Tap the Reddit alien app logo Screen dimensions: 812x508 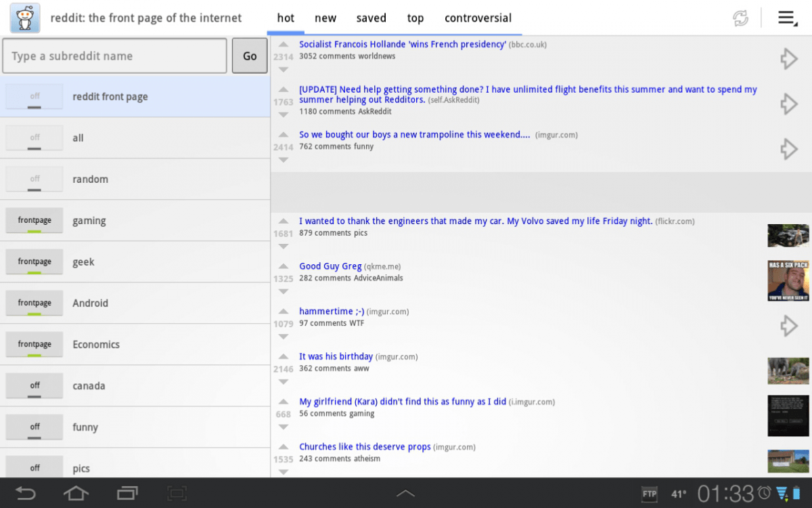point(25,18)
